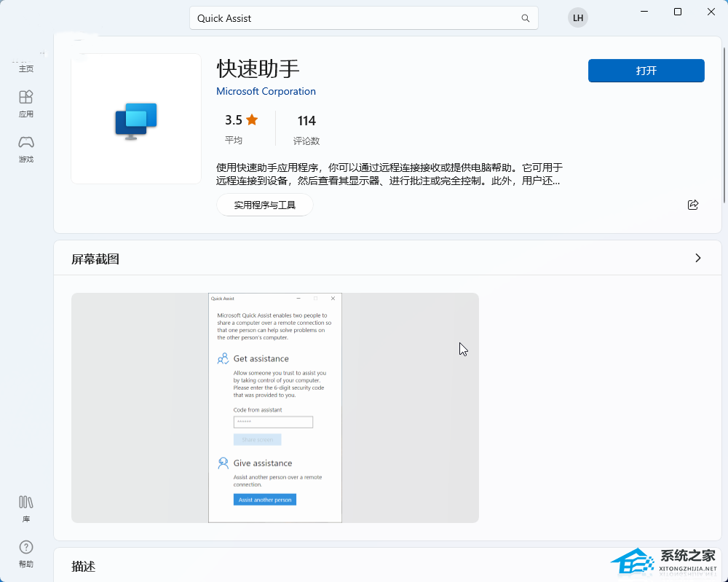The width and height of the screenshot is (728, 582).
Task: Click the magnifier search icon
Action: pyautogui.click(x=525, y=18)
